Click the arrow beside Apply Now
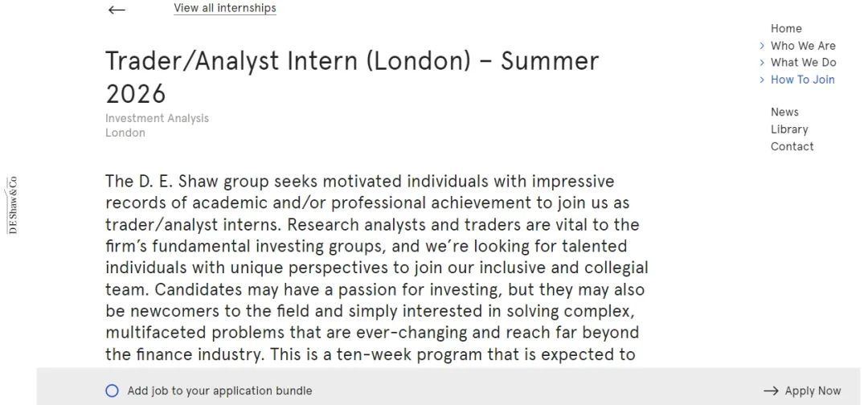The height and width of the screenshot is (405, 868). click(771, 391)
